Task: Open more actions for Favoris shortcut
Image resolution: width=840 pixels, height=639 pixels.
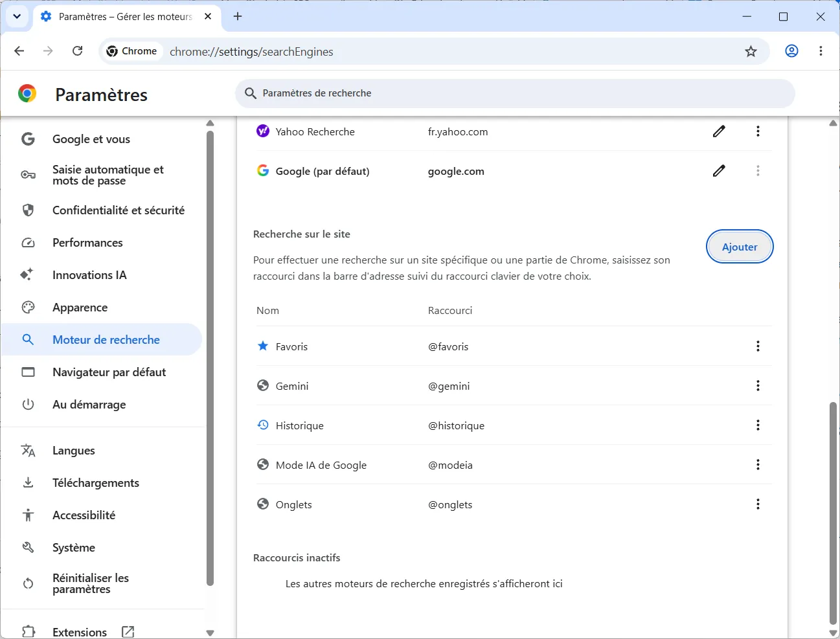Action: click(758, 346)
